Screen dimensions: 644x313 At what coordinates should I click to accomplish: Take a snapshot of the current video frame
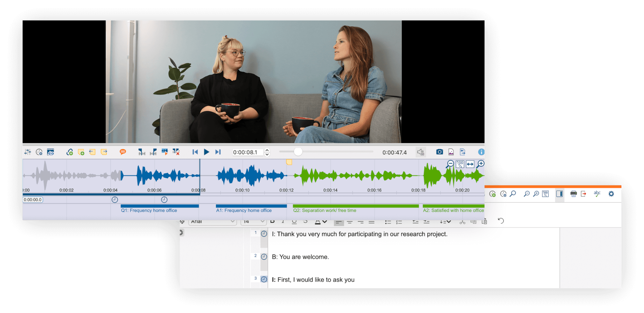440,152
